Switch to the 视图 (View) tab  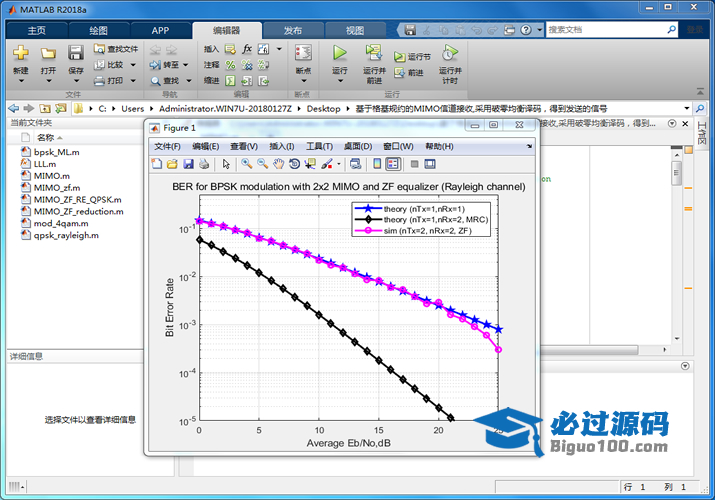click(x=355, y=30)
